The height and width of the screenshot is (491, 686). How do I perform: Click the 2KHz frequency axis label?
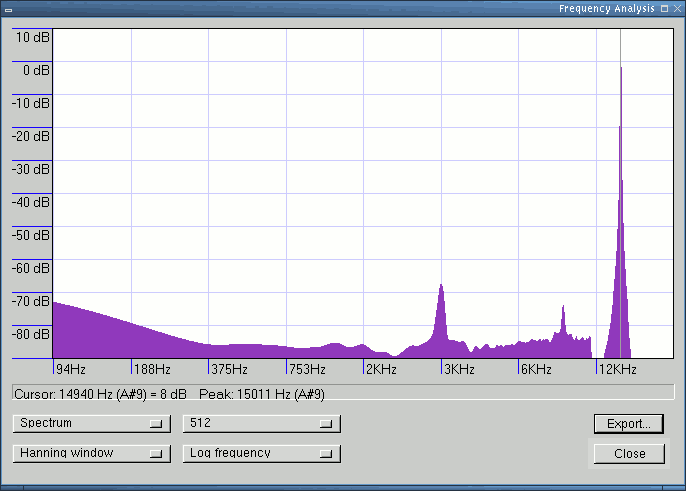(382, 369)
